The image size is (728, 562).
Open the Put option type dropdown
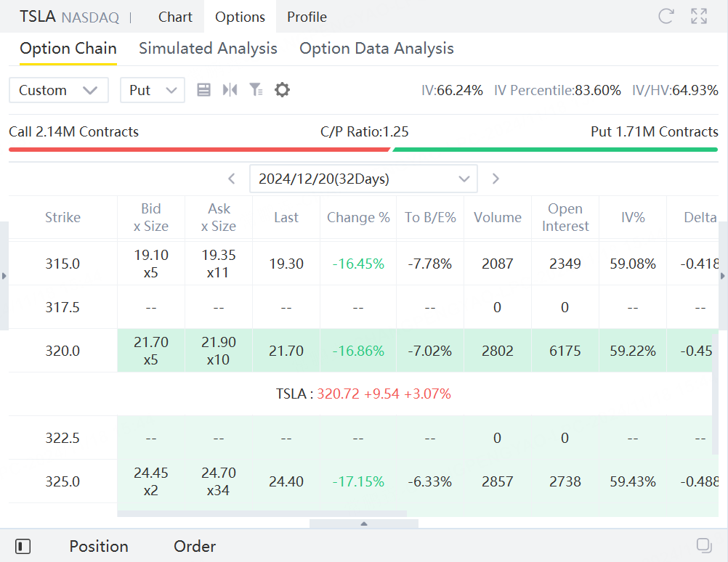click(153, 90)
